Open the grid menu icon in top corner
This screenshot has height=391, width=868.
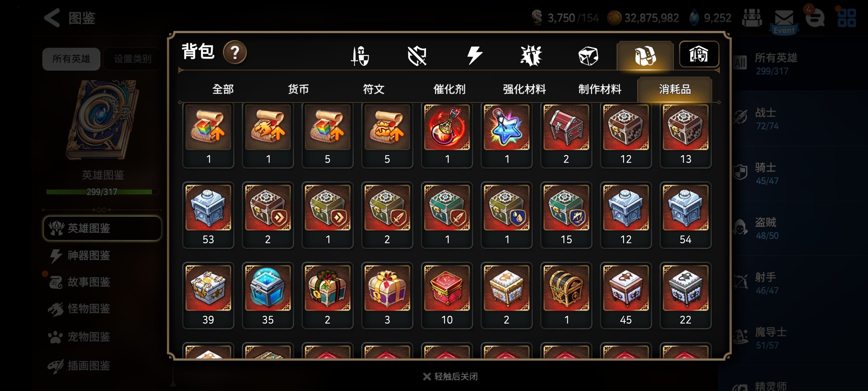point(847,18)
